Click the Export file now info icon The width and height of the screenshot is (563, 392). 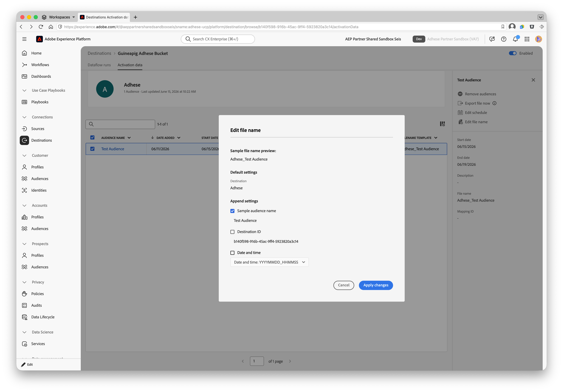[x=494, y=103]
